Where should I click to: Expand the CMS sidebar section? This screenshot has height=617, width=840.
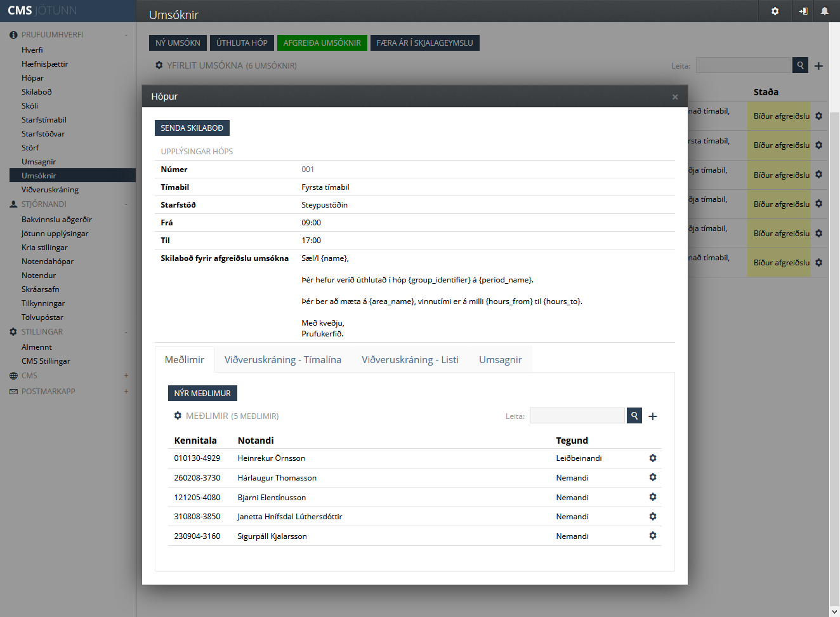pyautogui.click(x=126, y=376)
